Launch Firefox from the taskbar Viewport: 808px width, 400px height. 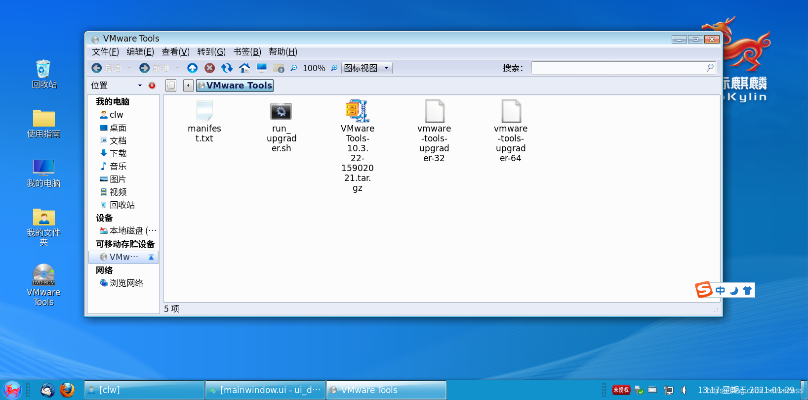pos(67,390)
